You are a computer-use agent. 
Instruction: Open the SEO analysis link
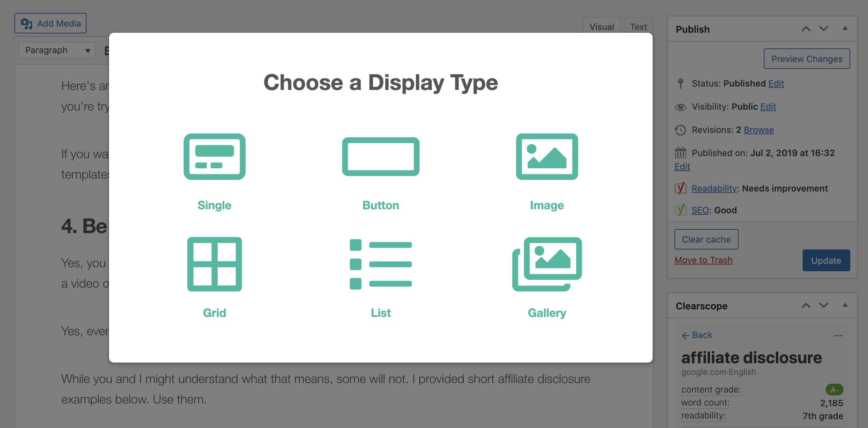tap(700, 210)
